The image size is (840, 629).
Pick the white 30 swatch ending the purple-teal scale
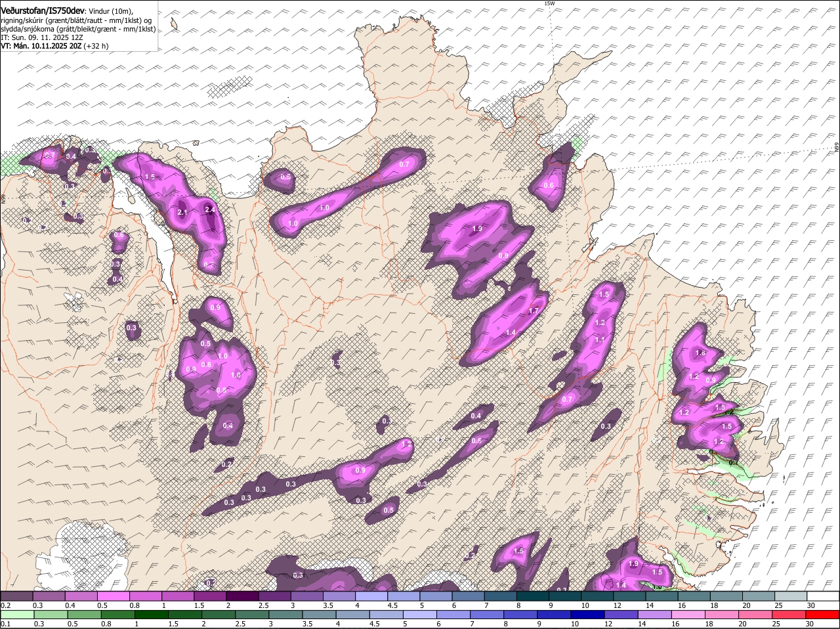823,596
